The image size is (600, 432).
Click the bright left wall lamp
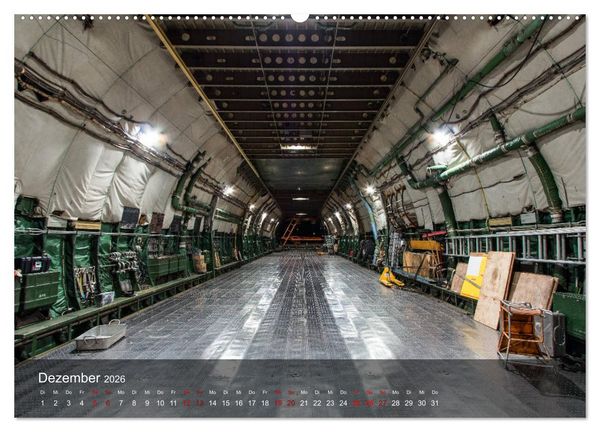[x=149, y=136]
